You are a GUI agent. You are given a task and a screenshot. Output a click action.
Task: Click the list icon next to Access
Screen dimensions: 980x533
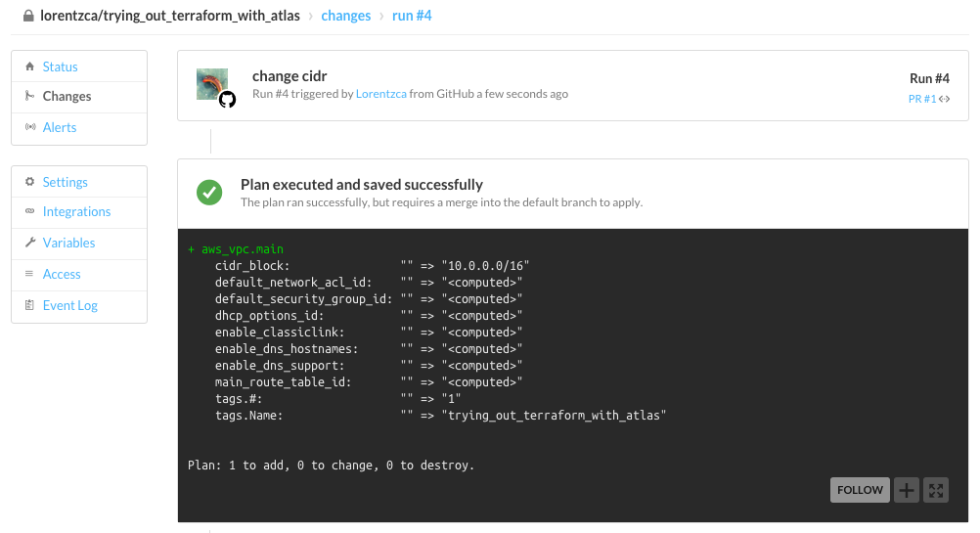point(28,273)
